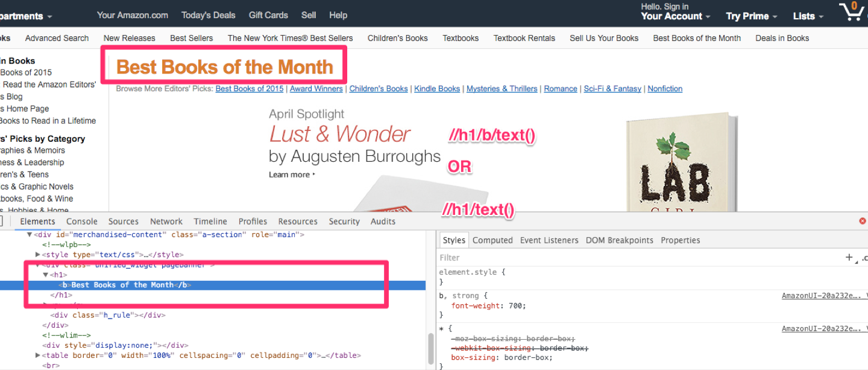Click the Elements panel vertical scrollbar
Image resolution: width=868 pixels, height=370 pixels.
click(431, 348)
